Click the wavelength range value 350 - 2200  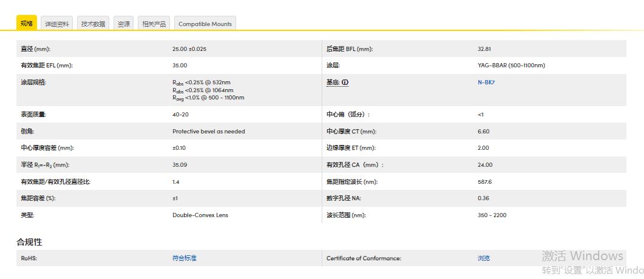click(x=492, y=215)
